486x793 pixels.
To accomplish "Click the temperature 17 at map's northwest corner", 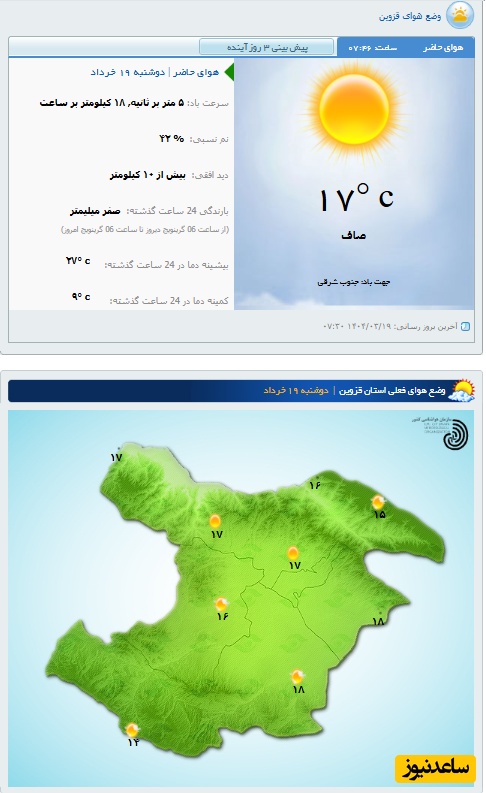I will pos(116,457).
